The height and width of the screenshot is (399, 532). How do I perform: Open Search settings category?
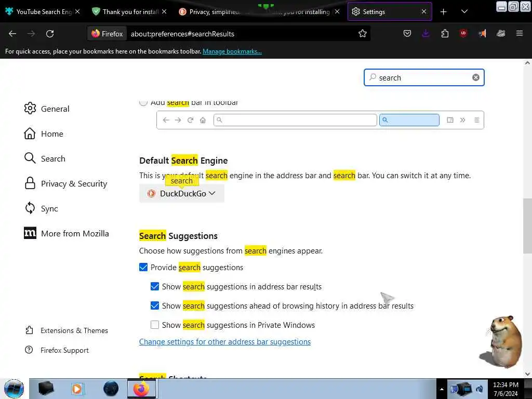(45, 158)
